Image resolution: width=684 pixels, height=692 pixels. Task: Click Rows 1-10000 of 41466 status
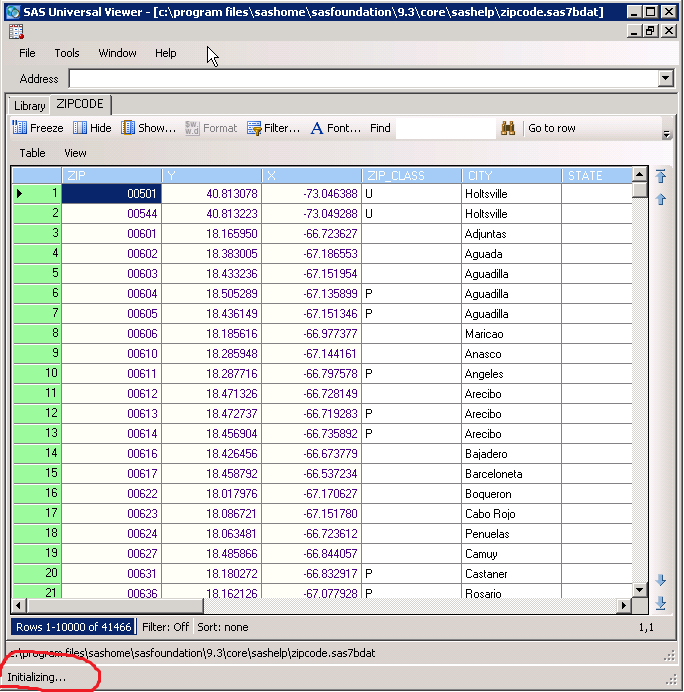[x=73, y=627]
